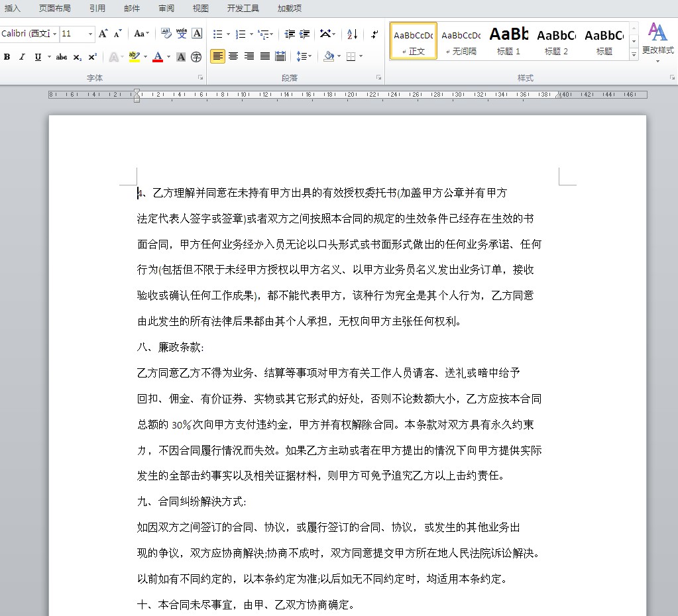Toggle center paragraph alignment
The width and height of the screenshot is (678, 616).
click(233, 56)
